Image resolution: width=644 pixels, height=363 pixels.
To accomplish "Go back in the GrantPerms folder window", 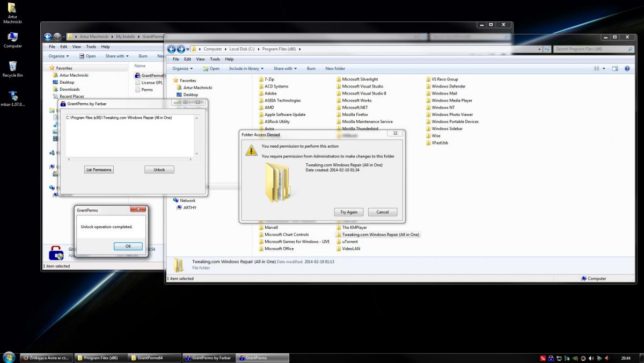I will tap(48, 37).
